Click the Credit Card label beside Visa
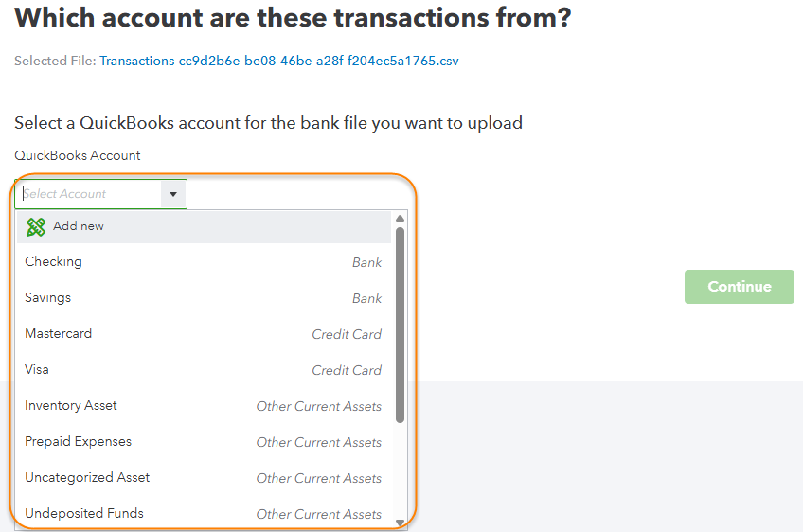Screen dimensions: 803x532 pyautogui.click(x=347, y=371)
